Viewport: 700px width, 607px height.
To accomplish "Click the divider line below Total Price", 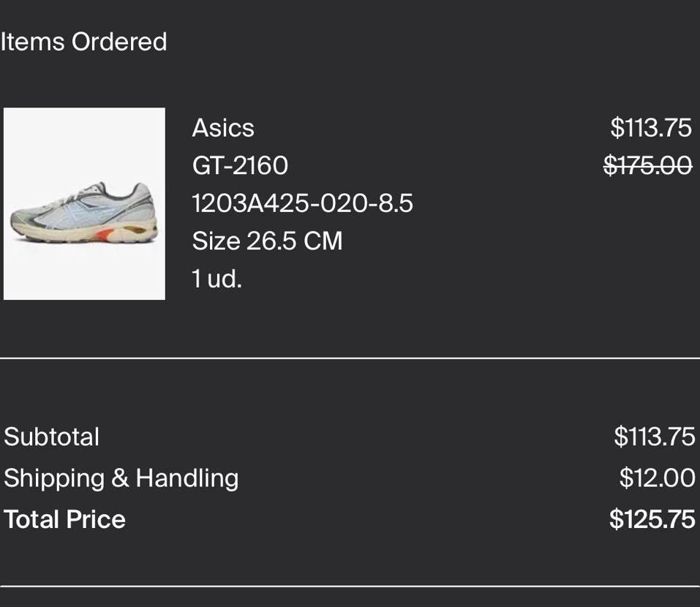I will point(350,586).
